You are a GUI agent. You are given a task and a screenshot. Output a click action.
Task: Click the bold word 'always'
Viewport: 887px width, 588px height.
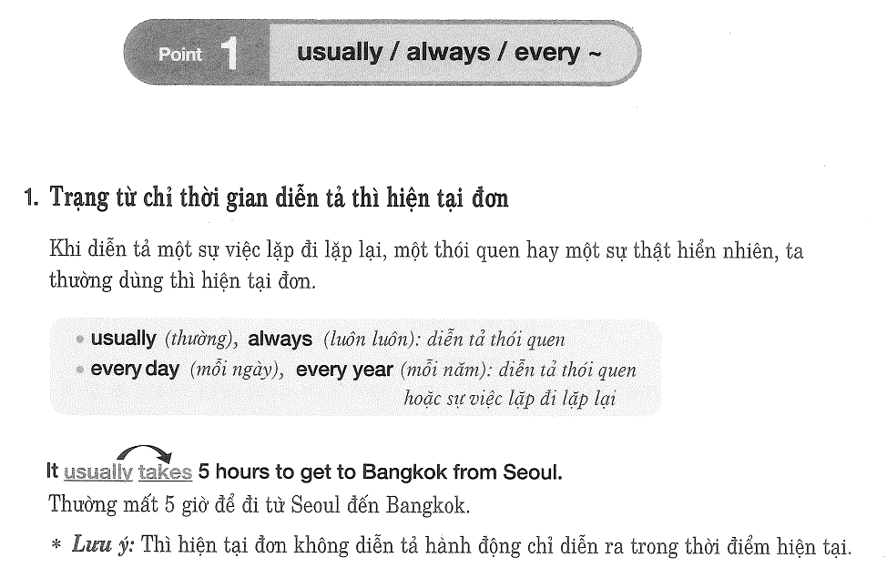(x=280, y=340)
